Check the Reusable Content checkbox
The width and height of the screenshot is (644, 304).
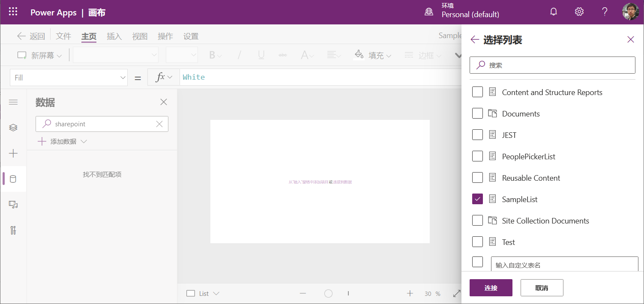point(477,178)
